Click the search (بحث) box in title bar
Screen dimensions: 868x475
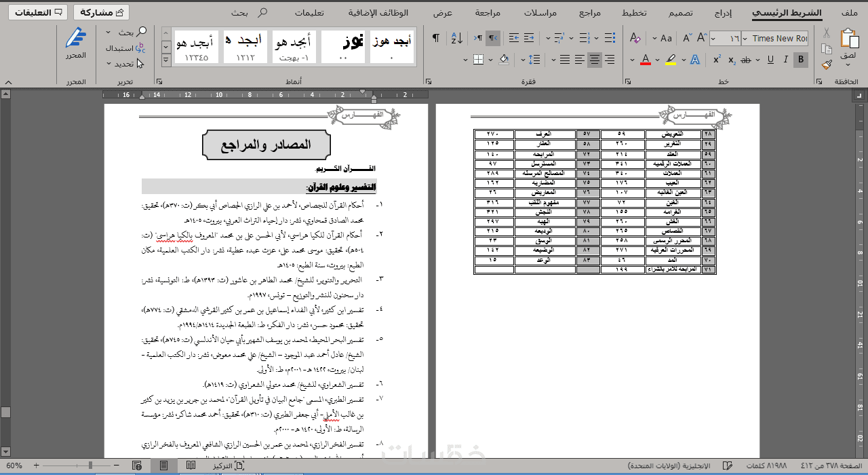(x=249, y=13)
